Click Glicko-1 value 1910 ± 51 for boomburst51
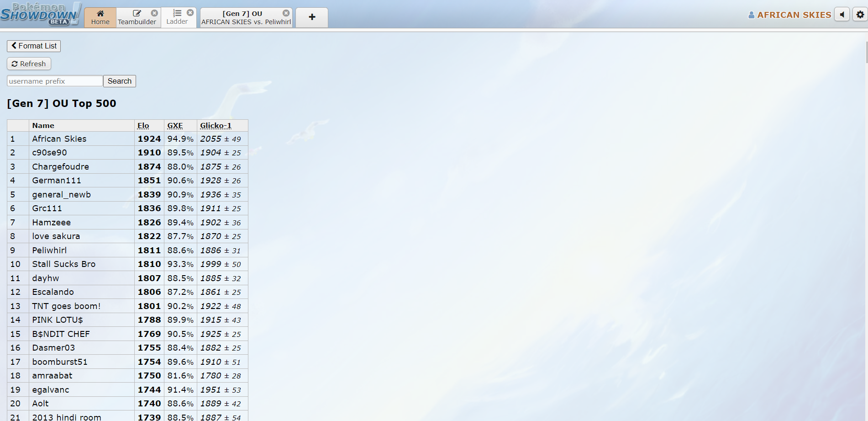This screenshot has height=421, width=868. click(x=221, y=362)
